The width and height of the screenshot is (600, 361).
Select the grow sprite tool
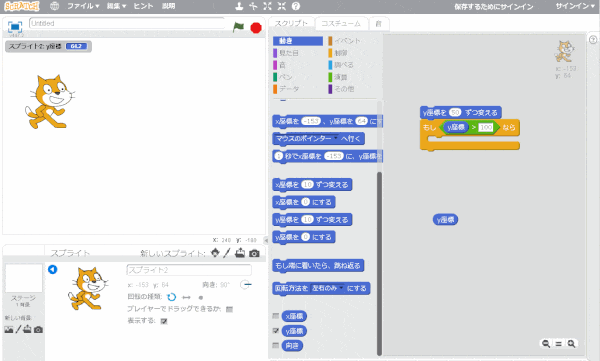[x=267, y=6]
